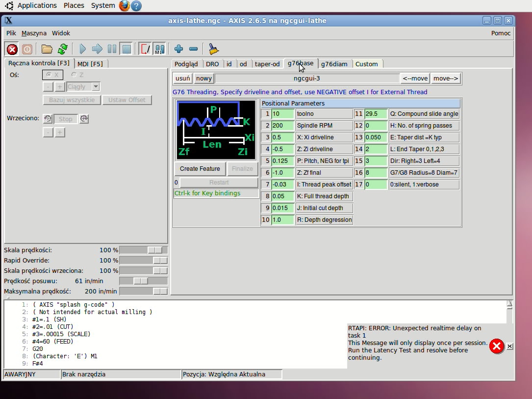
Task: Select X axis radio button
Action: tap(52, 75)
